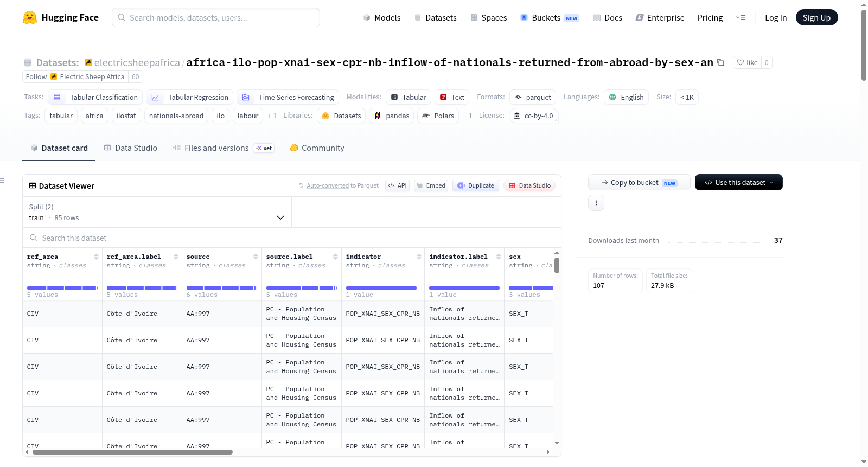Viewport: 868px width, 467px height.
Task: Sort the ref_area column using sort arrows
Action: [96, 257]
